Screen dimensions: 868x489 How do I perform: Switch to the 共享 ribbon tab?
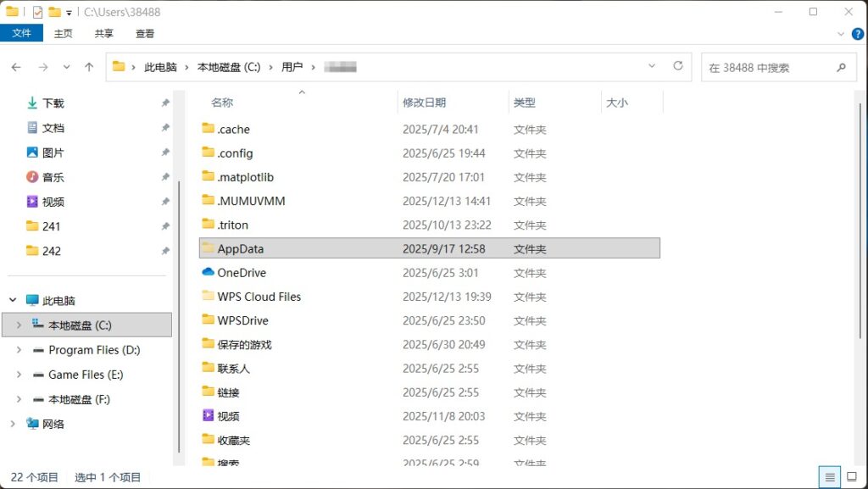pyautogui.click(x=104, y=34)
